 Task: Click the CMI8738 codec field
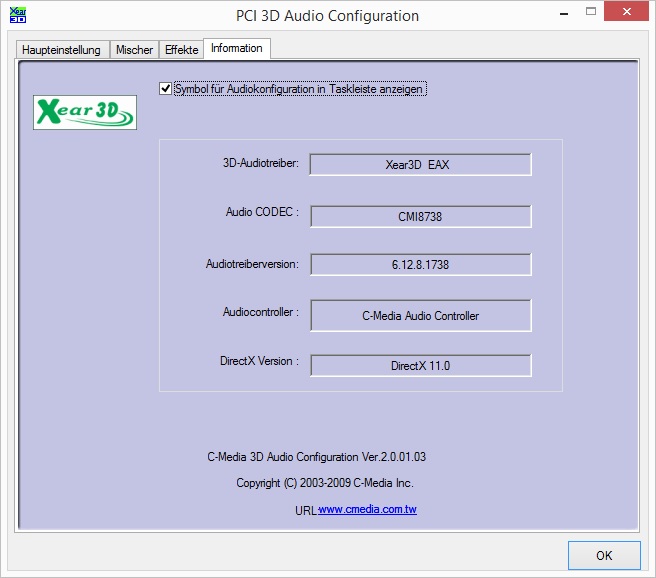[420, 217]
